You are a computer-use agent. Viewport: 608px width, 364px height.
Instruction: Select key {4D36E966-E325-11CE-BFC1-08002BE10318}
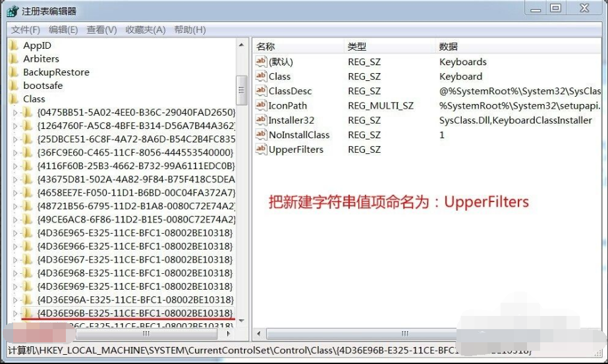135,246
